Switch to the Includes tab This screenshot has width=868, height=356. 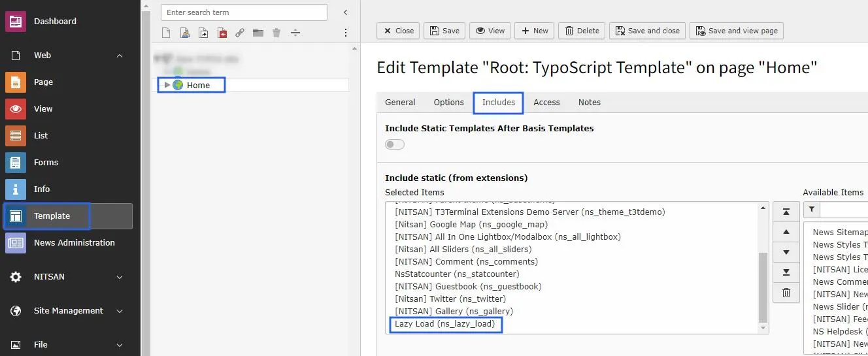click(499, 103)
